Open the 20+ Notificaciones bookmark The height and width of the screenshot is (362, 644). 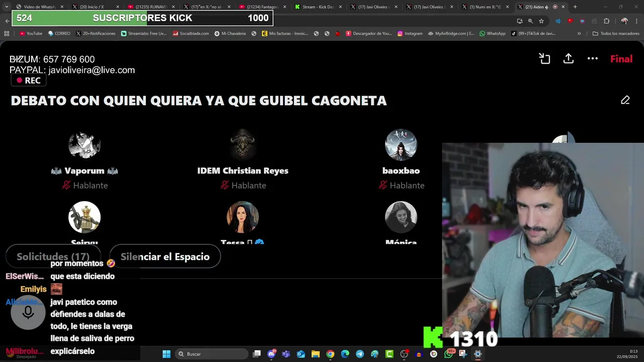[x=96, y=34]
